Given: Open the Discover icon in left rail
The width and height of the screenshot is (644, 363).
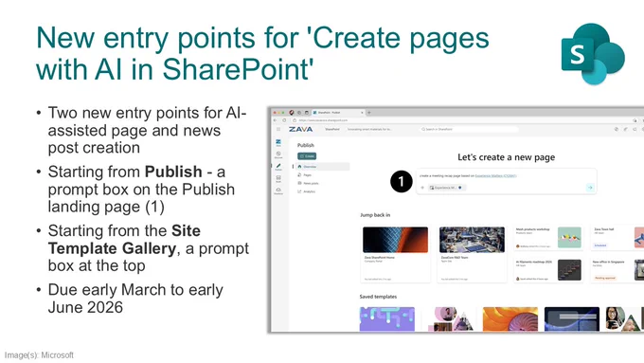Looking at the screenshot, I should 278,154.
